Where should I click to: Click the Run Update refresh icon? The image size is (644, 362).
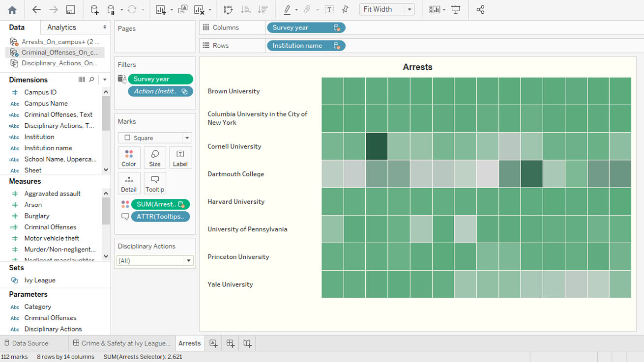pyautogui.click(x=132, y=9)
